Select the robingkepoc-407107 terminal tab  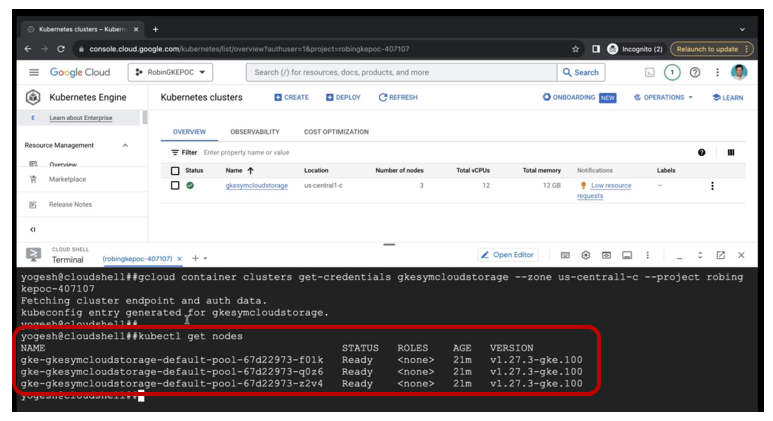click(x=137, y=259)
